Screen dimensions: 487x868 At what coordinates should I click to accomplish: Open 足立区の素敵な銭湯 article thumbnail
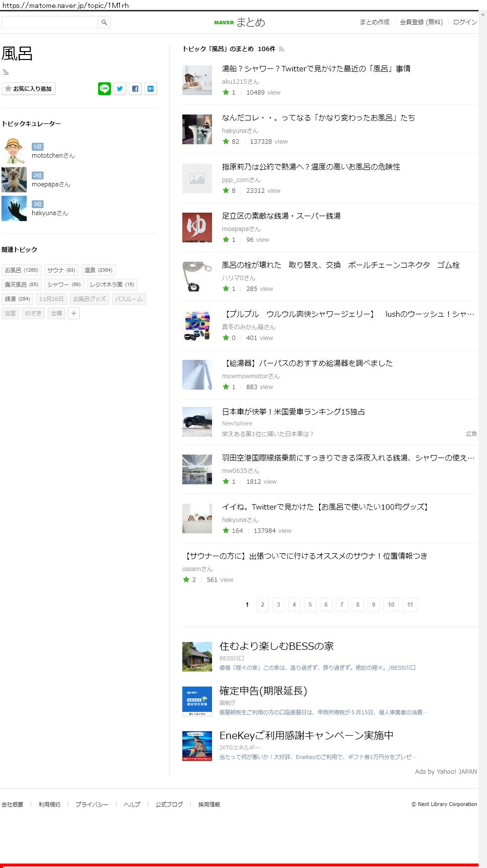pos(197,228)
